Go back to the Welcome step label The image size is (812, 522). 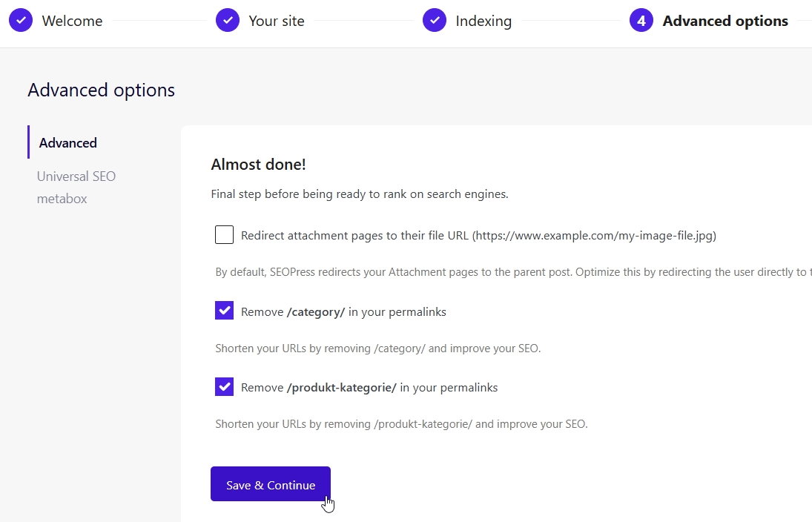coord(72,21)
